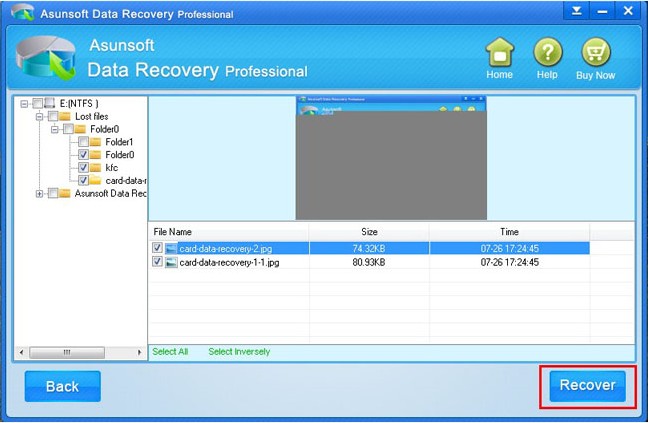Select the card-data tree folder label

click(x=126, y=180)
